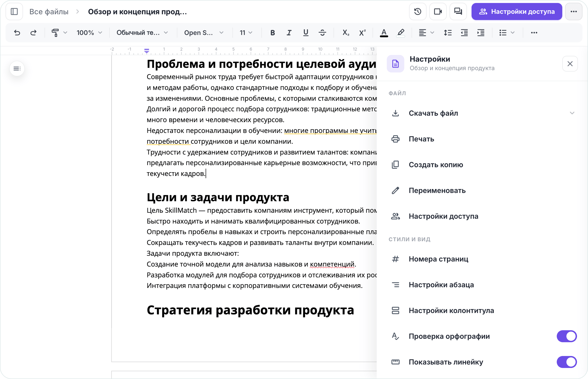Open toolbar overflow more tools
Viewport: 588px width, 379px height.
534,32
